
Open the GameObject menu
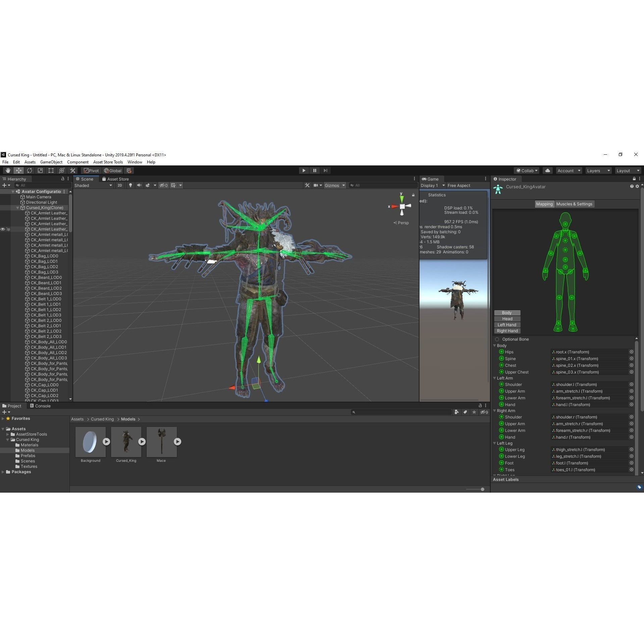pyautogui.click(x=51, y=162)
